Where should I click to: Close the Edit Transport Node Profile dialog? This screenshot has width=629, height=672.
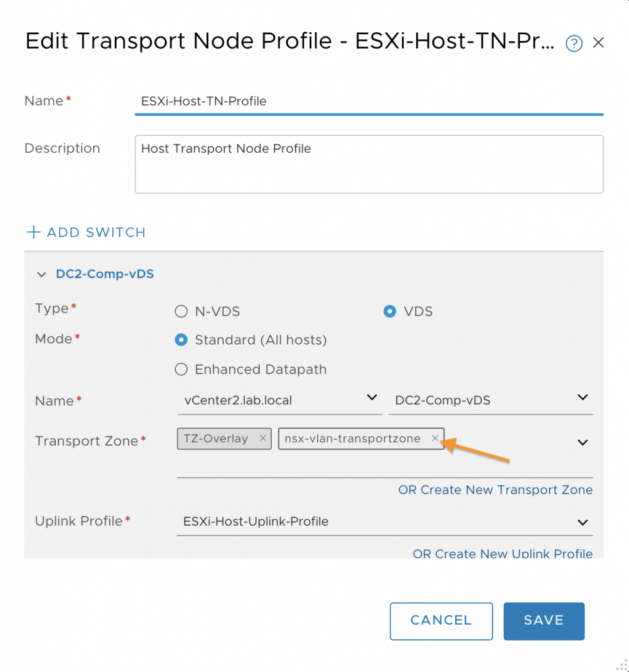tap(598, 43)
